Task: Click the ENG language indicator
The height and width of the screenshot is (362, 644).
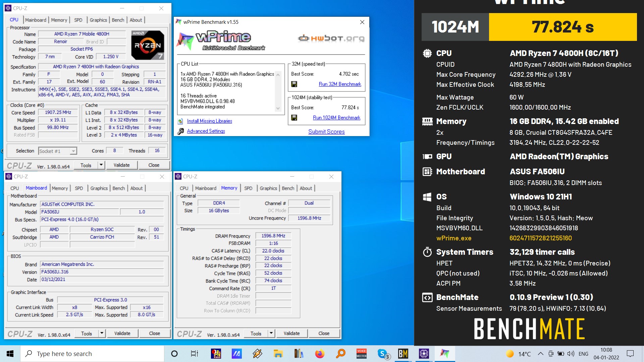Action: tap(583, 354)
